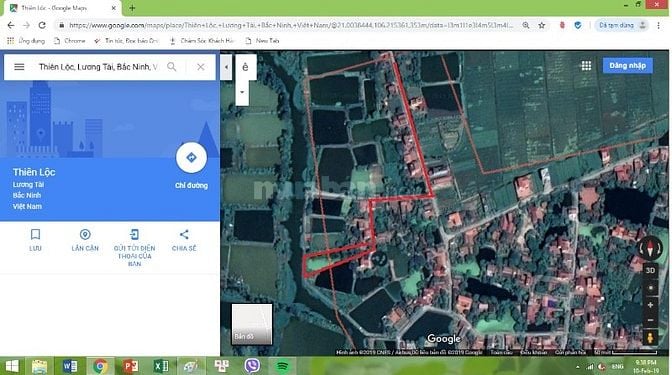
Task: Click the zoom magnifier icon in address bar
Action: point(525,25)
